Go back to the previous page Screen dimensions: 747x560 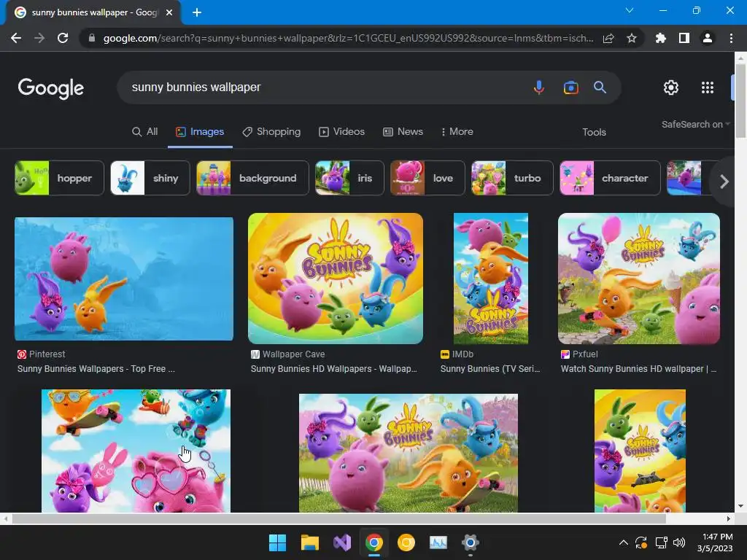(16, 38)
